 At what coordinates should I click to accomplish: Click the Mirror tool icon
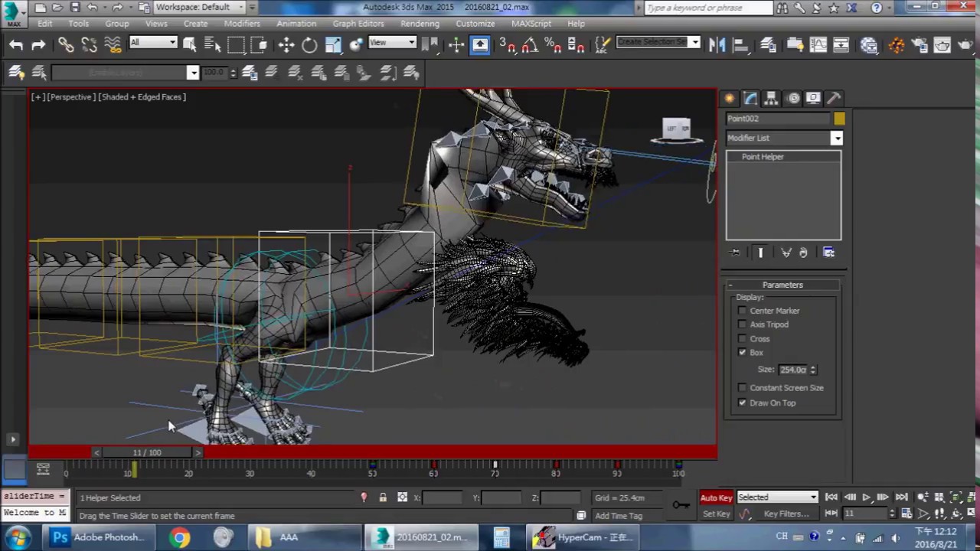717,44
